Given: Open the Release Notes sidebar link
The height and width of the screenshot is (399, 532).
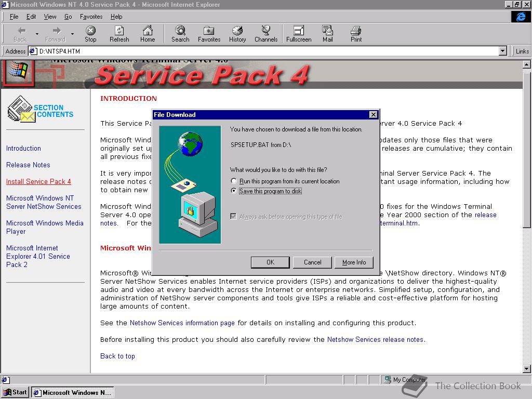Looking at the screenshot, I should pyautogui.click(x=28, y=165).
